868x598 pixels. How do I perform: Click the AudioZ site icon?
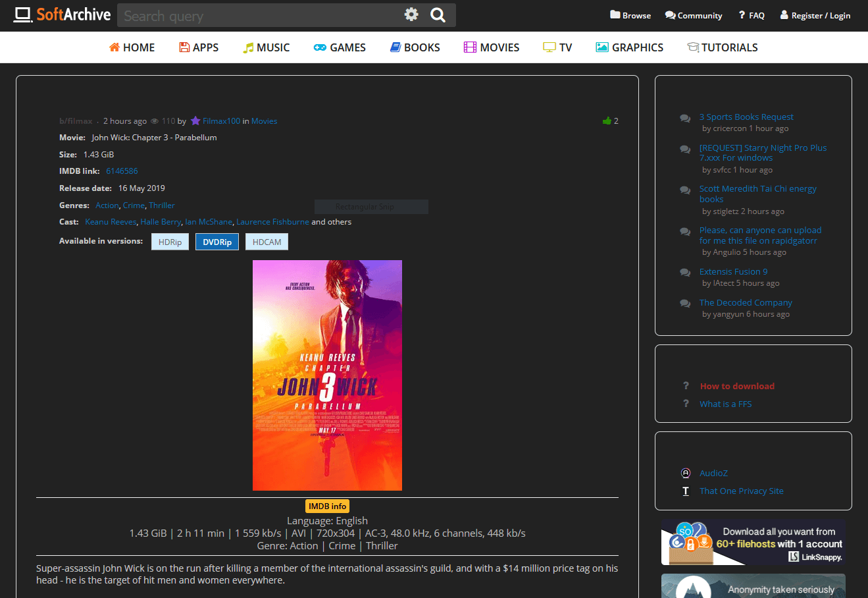point(686,473)
